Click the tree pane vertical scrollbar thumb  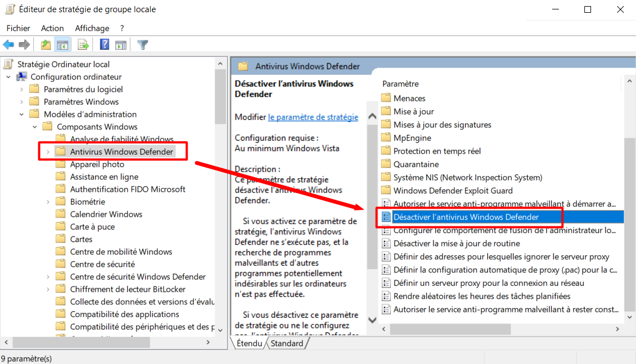[x=220, y=97]
